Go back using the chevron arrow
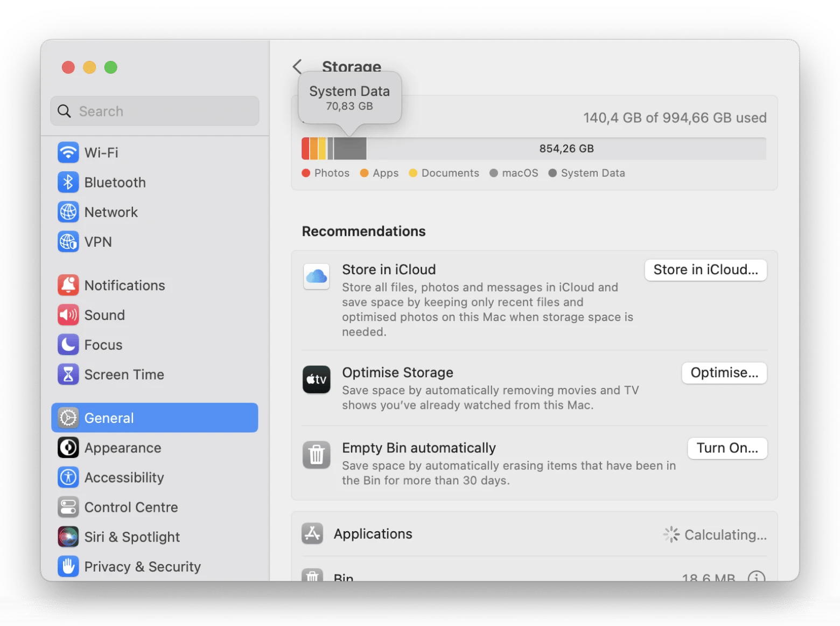 click(297, 67)
